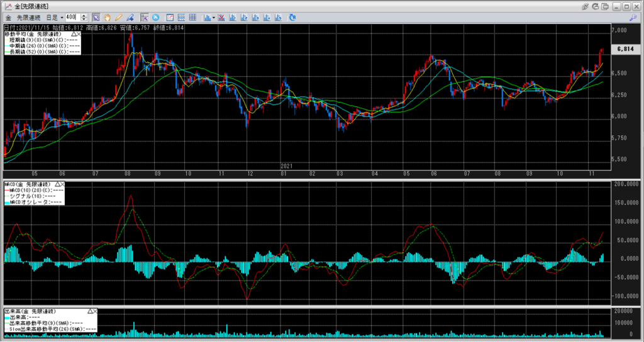Click the 金 symbol menu item
This screenshot has height=342, width=644.
click(8, 17)
